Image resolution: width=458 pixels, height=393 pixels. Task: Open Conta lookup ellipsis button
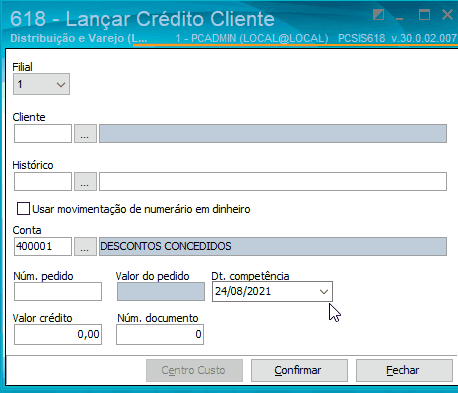(85, 246)
